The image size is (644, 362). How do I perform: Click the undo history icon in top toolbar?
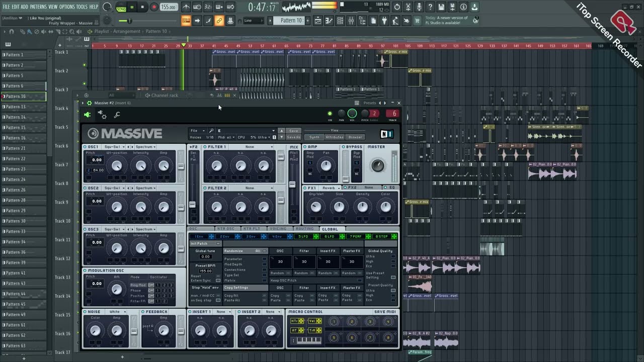coord(397,7)
